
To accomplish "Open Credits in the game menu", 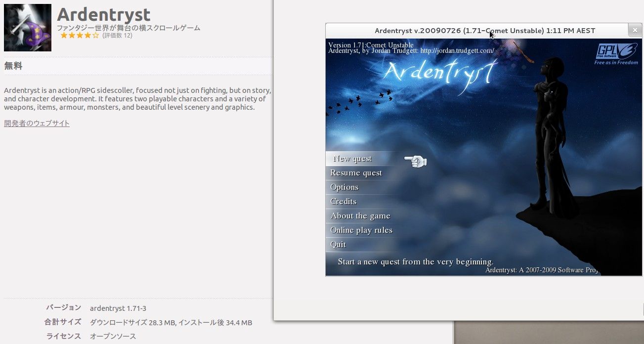I will click(343, 202).
